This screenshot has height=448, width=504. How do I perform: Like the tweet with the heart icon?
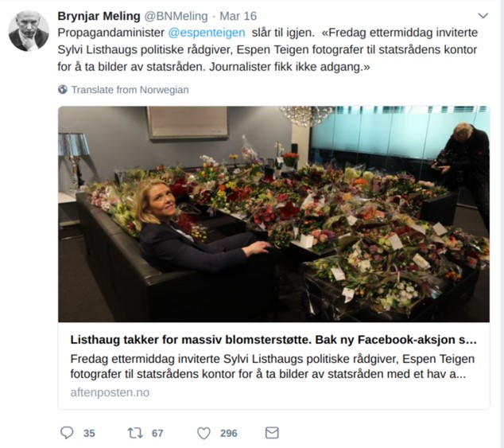pos(204,433)
